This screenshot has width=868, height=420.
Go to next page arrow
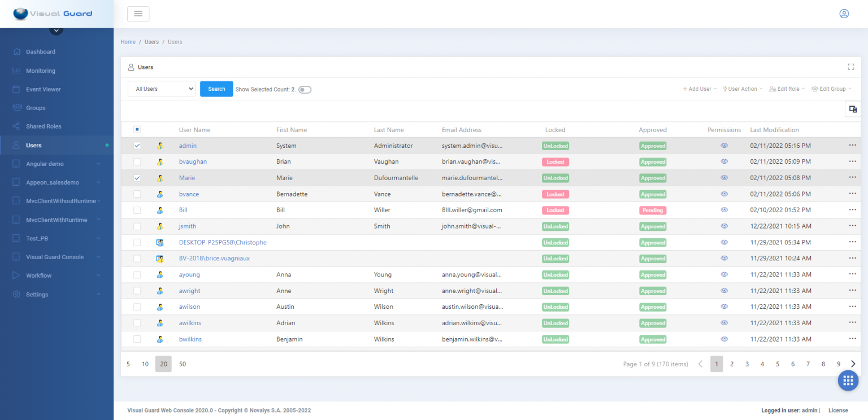point(853,364)
